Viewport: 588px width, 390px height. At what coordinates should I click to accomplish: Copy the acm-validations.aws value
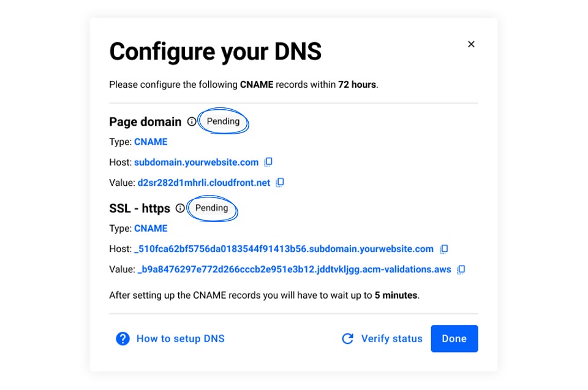(x=460, y=269)
